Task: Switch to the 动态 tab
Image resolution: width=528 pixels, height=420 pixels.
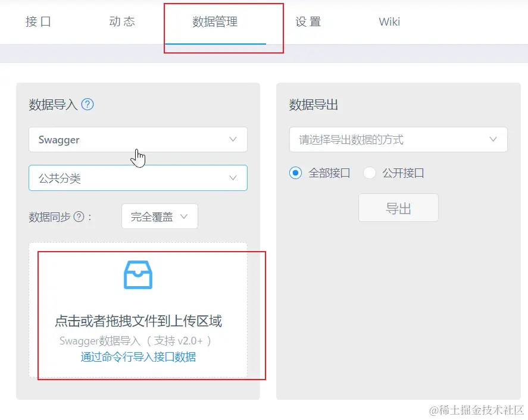Action: point(122,21)
